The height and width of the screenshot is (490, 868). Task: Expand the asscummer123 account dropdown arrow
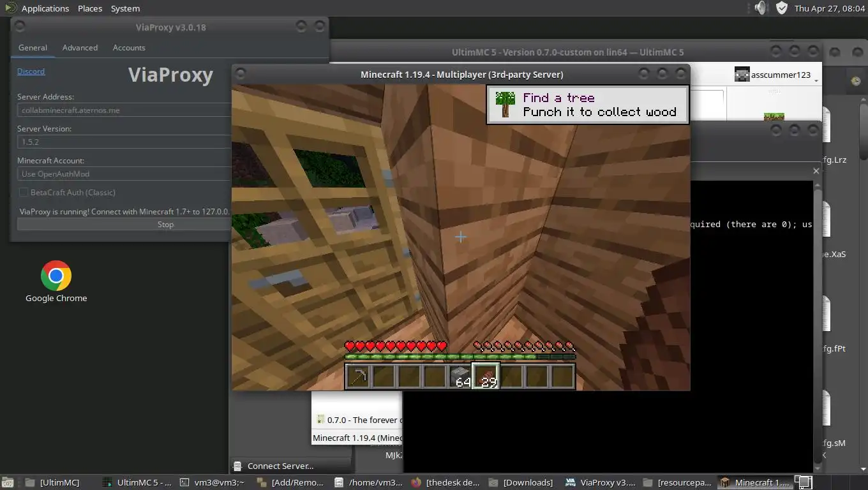[816, 80]
